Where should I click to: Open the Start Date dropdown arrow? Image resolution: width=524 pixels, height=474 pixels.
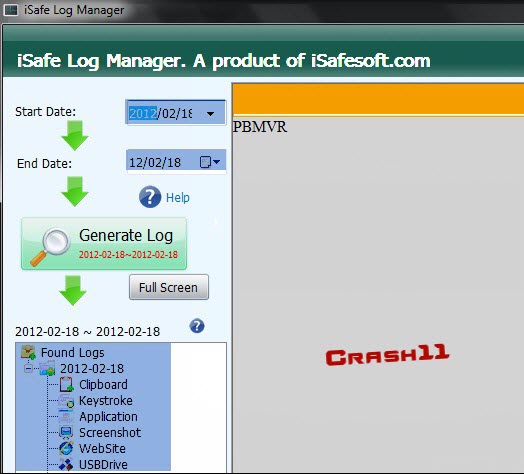[210, 114]
